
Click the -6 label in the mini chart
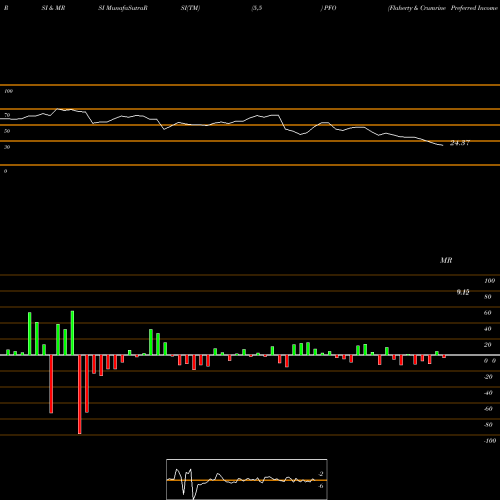321,486
